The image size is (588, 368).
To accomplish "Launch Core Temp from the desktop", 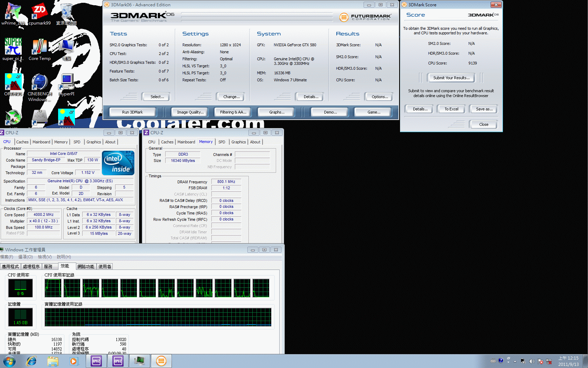I will (x=40, y=49).
